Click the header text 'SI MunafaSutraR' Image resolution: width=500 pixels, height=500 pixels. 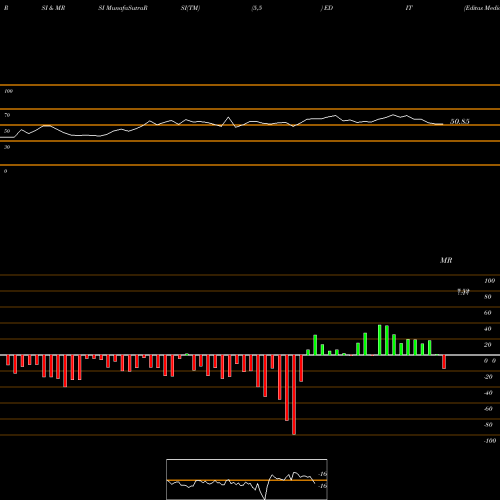(x=123, y=8)
